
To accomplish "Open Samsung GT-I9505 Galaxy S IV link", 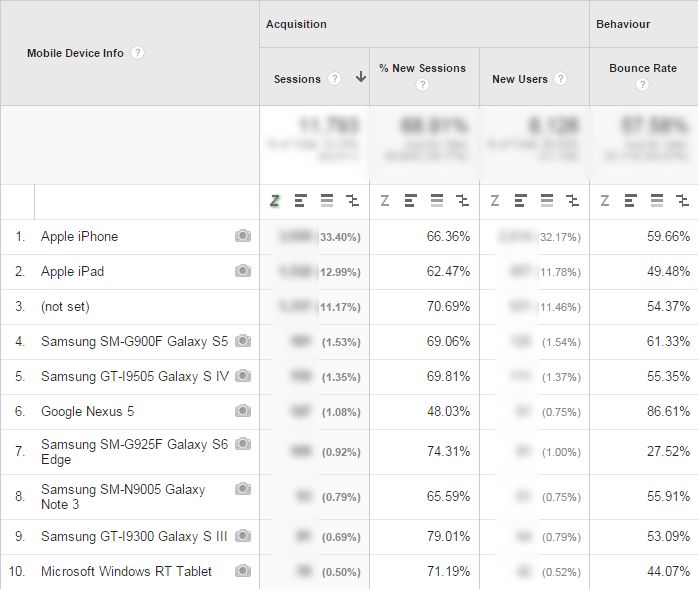I will pyautogui.click(x=135, y=377).
